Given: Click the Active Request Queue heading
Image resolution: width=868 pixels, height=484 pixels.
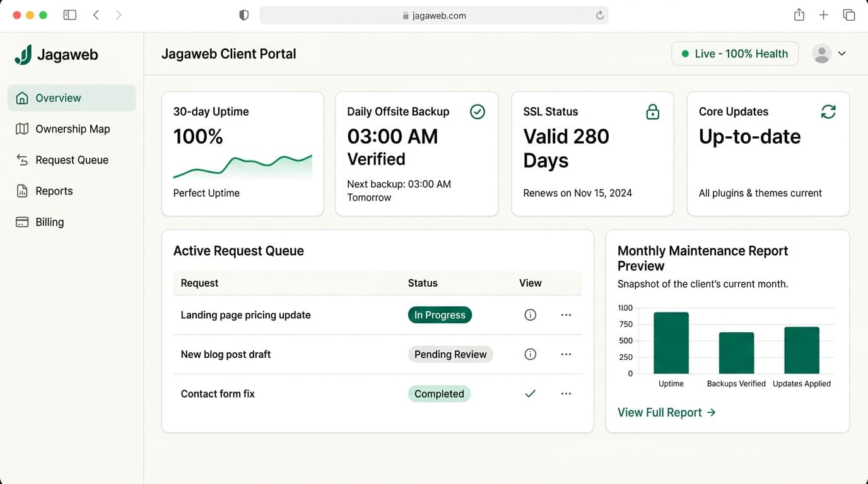Looking at the screenshot, I should point(238,251).
